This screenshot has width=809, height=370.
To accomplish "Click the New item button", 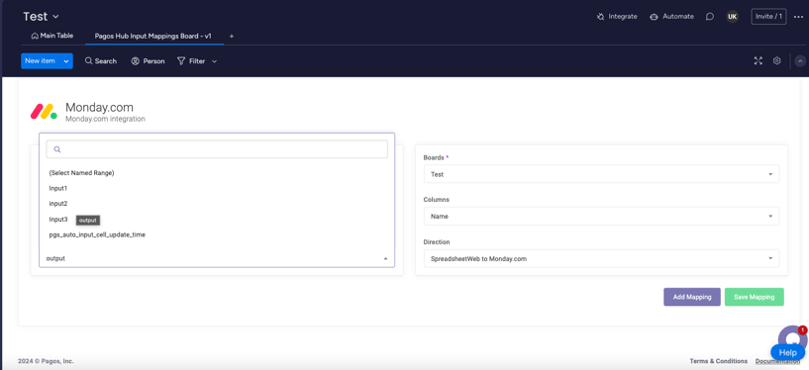I will click(x=40, y=61).
